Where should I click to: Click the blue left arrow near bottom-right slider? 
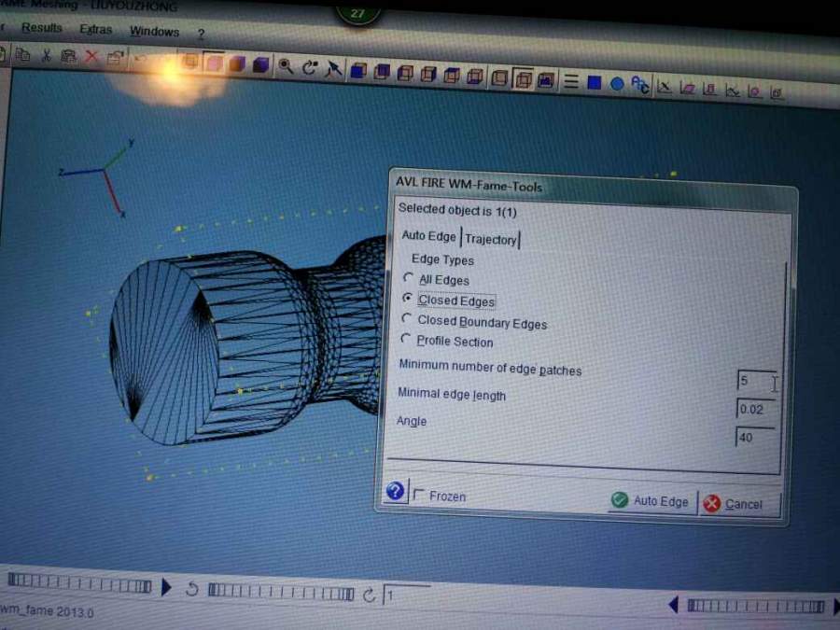(x=674, y=605)
